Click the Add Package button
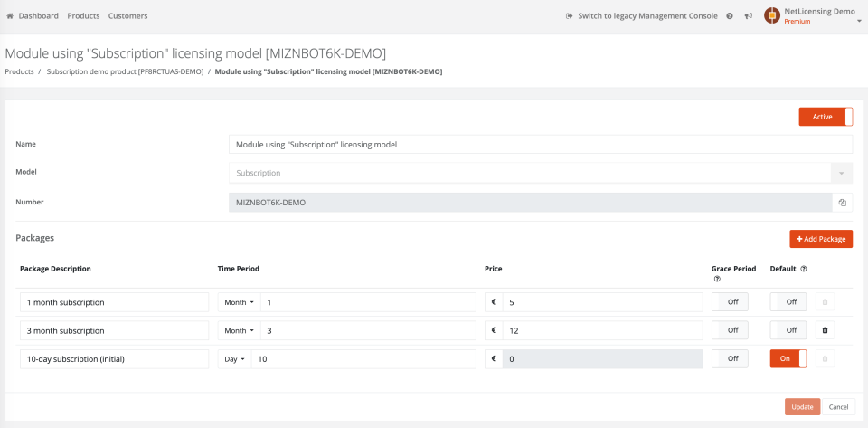Screen dimensions: 868x428 pyautogui.click(x=821, y=239)
